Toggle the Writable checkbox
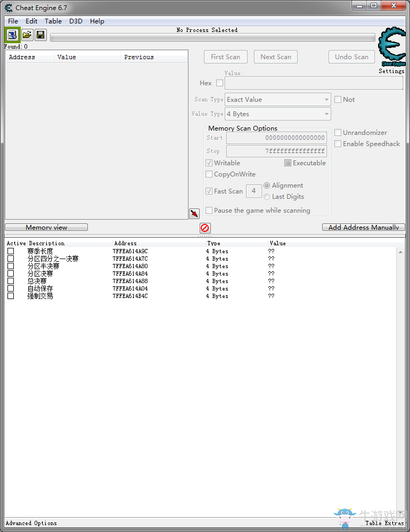 (209, 163)
